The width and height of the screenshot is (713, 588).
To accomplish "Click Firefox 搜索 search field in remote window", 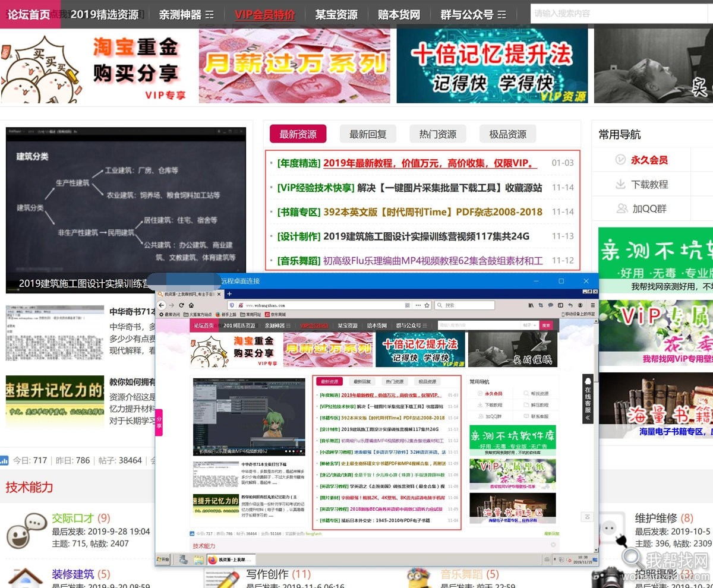I will pyautogui.click(x=465, y=305).
